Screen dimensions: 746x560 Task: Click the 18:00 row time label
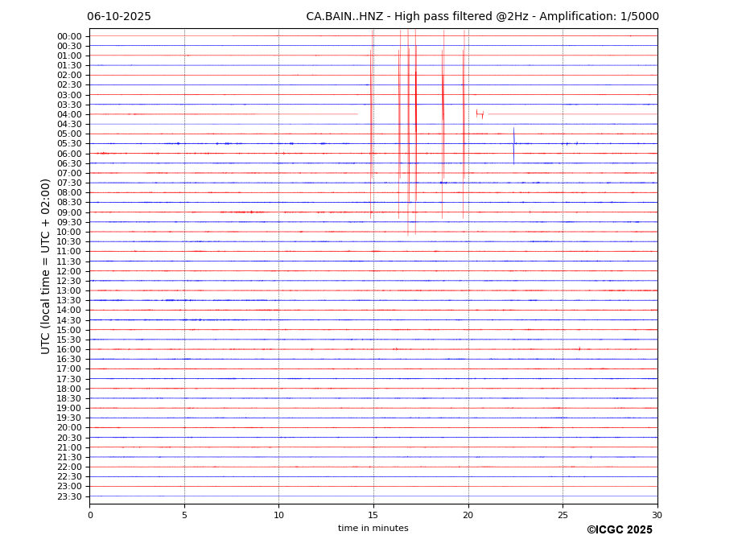pos(69,389)
